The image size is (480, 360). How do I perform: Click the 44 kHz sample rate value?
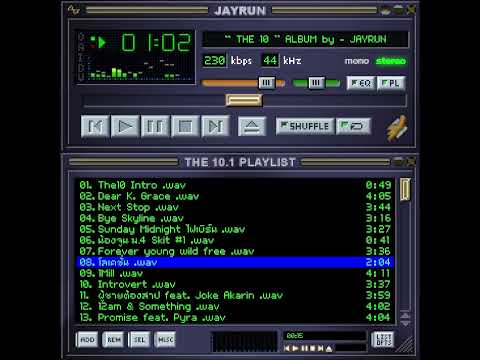[x=270, y=61]
